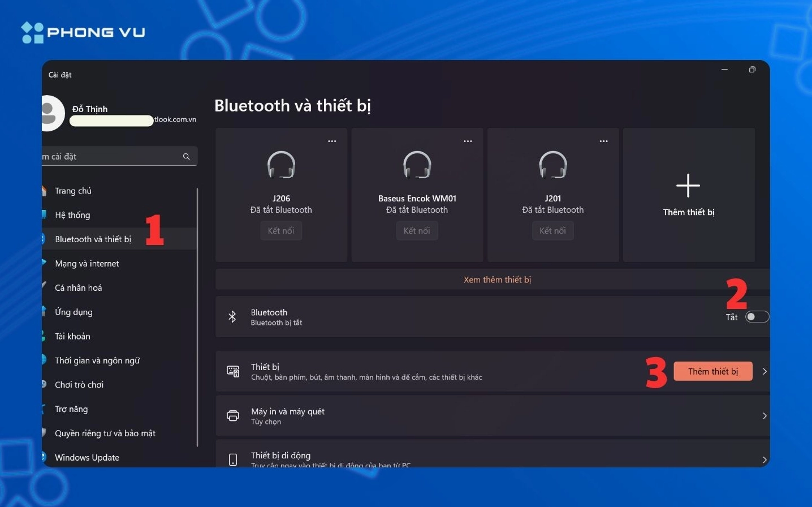
Task: Select Mạng và internet in the sidebar
Action: coord(87,263)
